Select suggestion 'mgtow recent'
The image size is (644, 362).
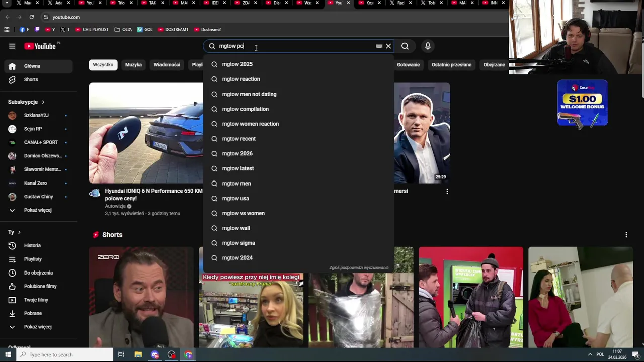click(x=298, y=139)
